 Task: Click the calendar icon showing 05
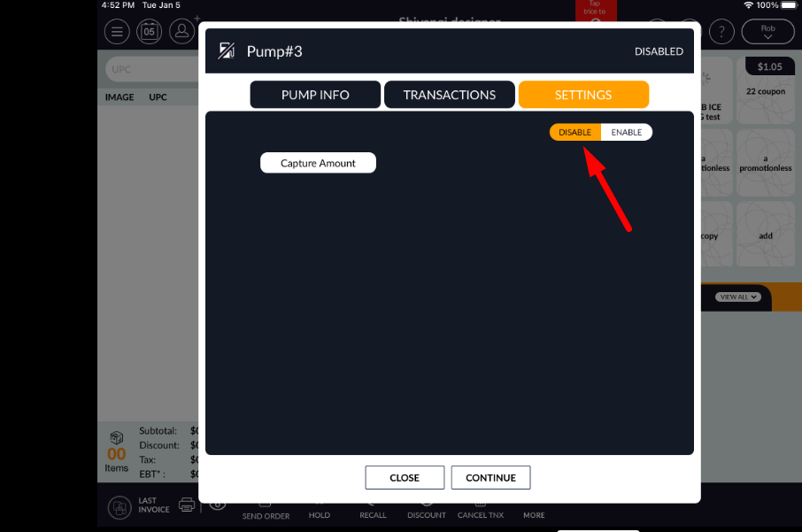tap(149, 33)
